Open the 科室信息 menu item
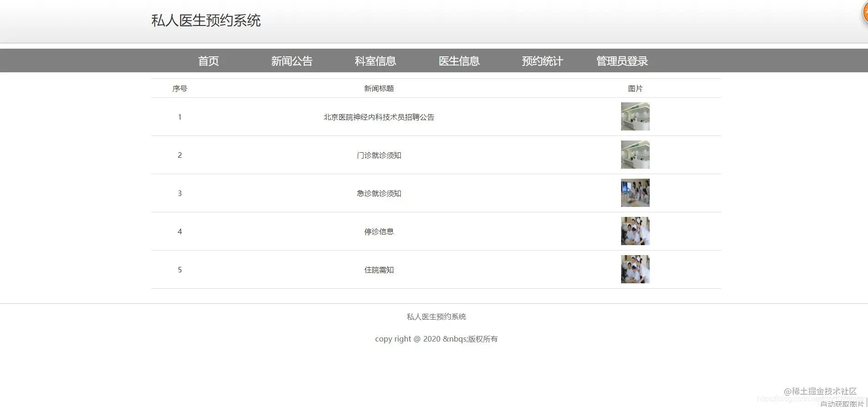This screenshot has width=868, height=407. coord(376,61)
